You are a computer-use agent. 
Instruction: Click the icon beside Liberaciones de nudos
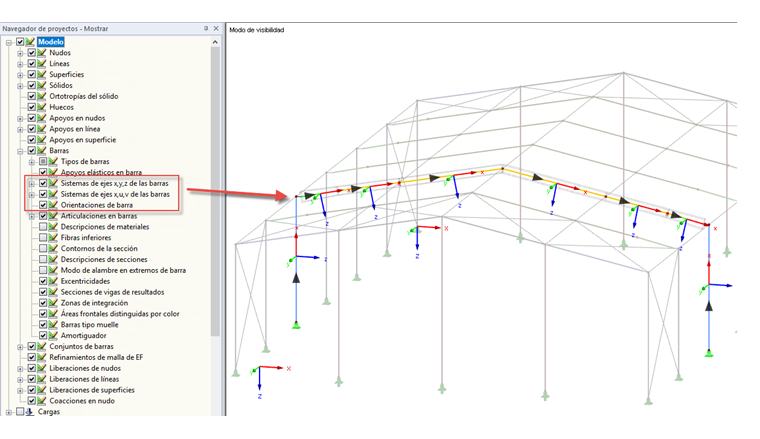[x=42, y=368]
